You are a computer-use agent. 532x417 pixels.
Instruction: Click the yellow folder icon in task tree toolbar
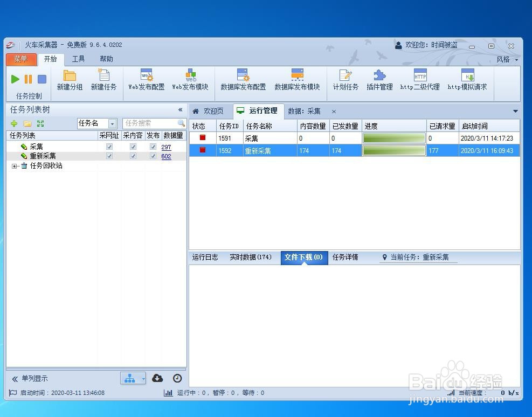(x=27, y=123)
